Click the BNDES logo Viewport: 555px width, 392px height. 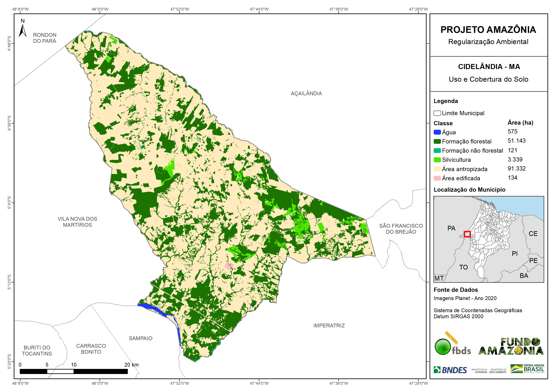450,370
